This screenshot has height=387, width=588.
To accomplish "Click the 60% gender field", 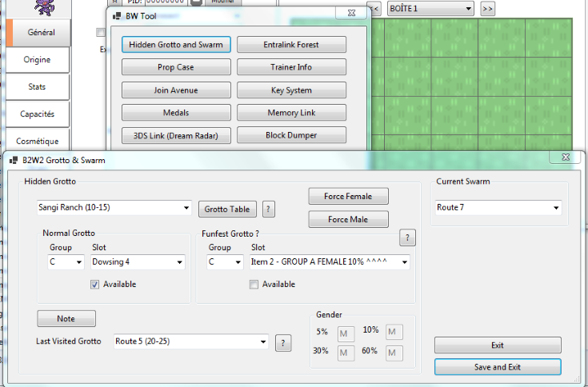I will tap(394, 353).
